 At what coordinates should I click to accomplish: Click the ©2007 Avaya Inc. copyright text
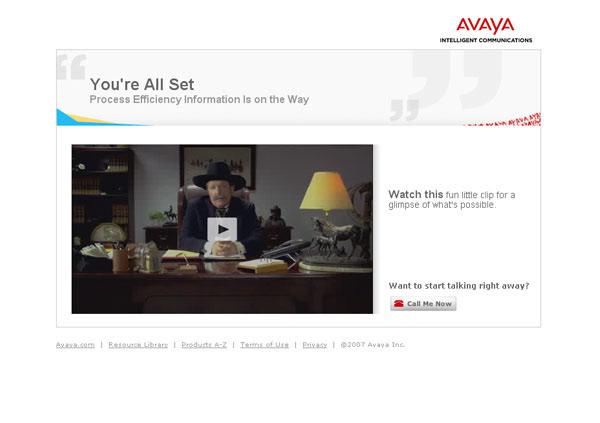[372, 345]
